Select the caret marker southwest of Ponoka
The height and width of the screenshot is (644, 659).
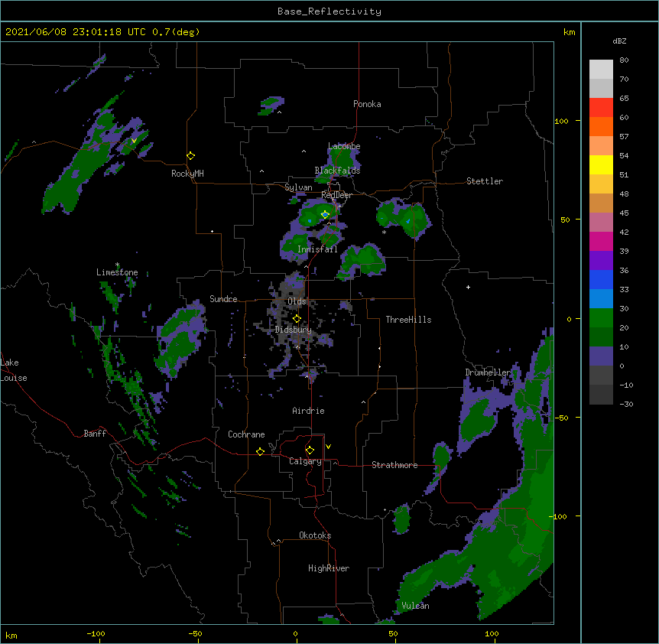tap(280, 112)
